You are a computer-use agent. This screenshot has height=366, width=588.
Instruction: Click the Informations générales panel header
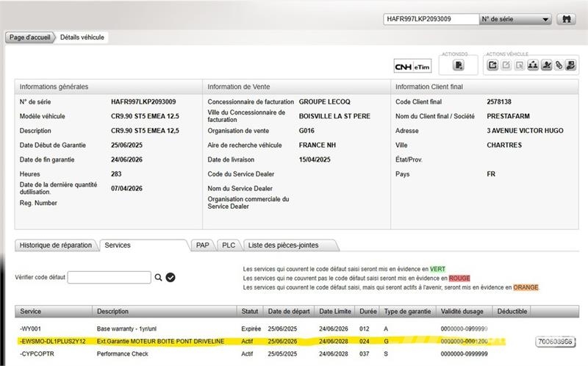click(108, 87)
